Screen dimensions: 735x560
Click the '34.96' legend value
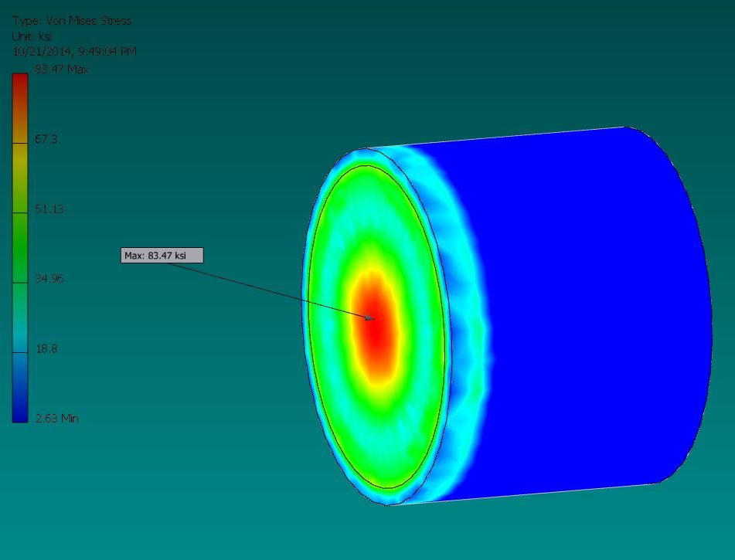(49, 279)
